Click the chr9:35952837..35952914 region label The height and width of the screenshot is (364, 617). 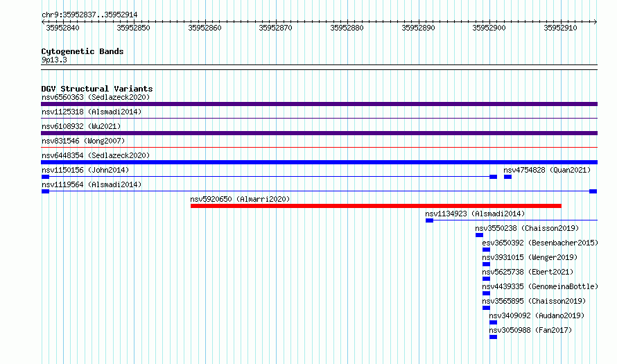click(89, 15)
